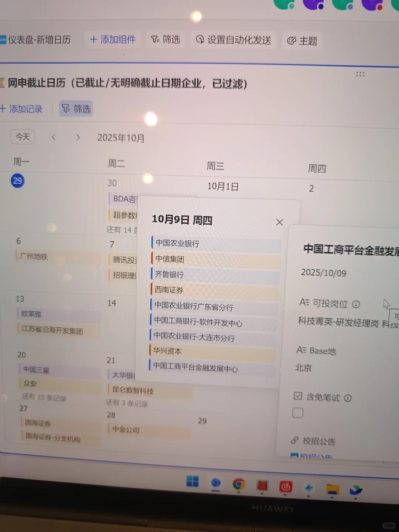The width and height of the screenshot is (399, 532).
Task: Close the 10月9日 周四 popup
Action: [x=280, y=222]
